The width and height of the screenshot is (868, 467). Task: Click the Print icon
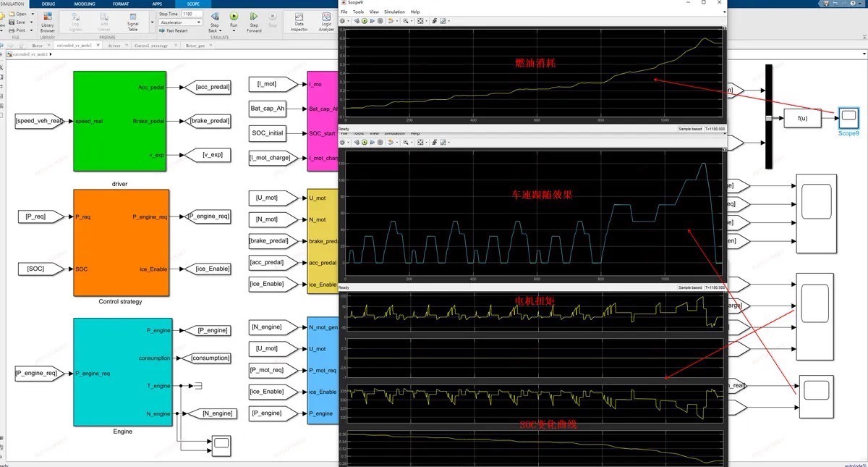[x=12, y=30]
